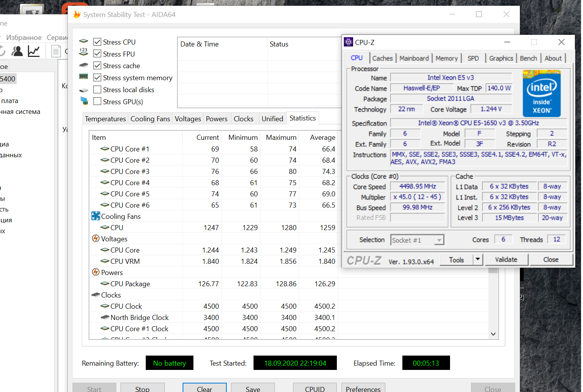
Task: Click the CPU Core #4 row icon
Action: tap(105, 182)
